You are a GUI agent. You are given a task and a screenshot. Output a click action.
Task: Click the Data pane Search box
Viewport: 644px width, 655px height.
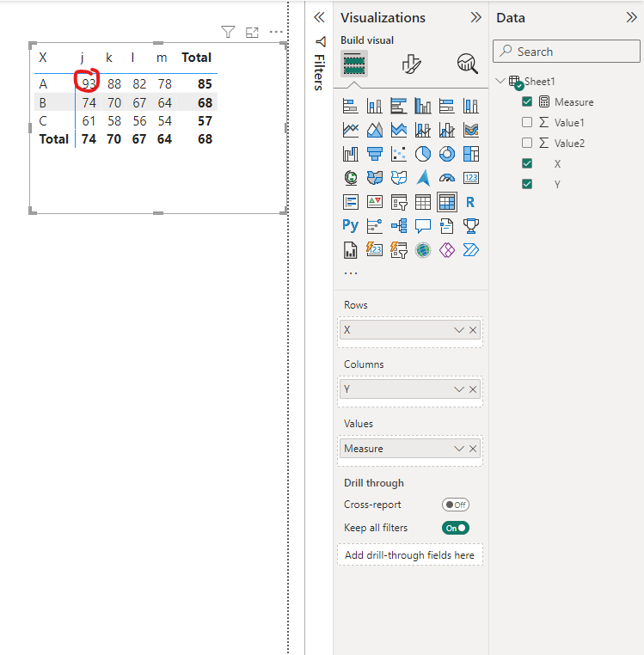[x=567, y=52]
